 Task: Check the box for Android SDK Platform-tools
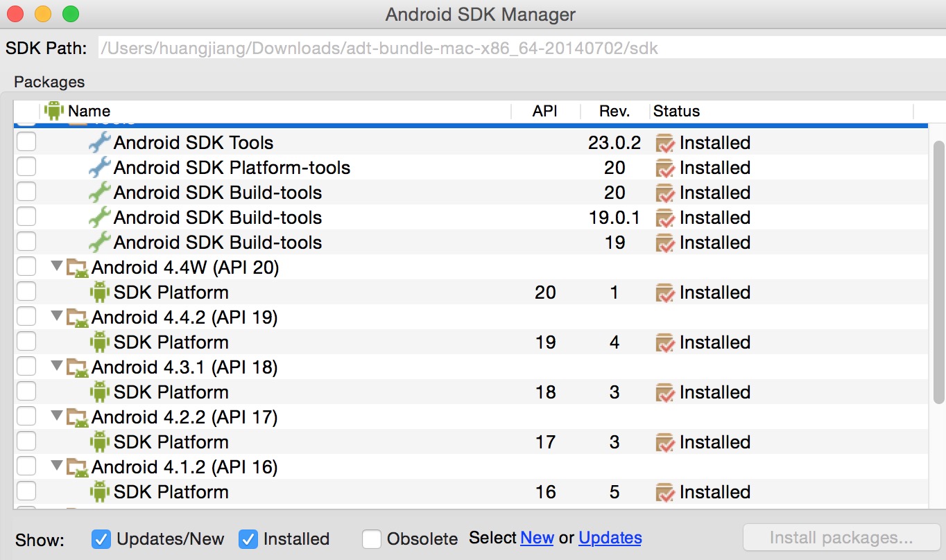[x=26, y=168]
